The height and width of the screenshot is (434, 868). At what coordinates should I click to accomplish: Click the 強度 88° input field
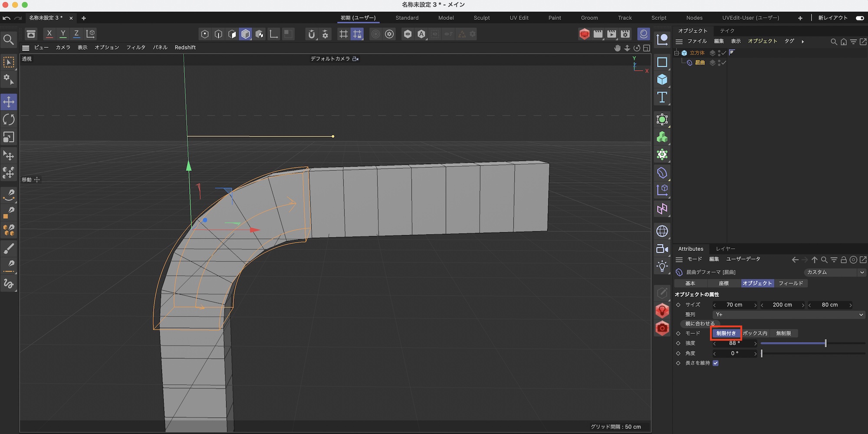click(x=735, y=343)
